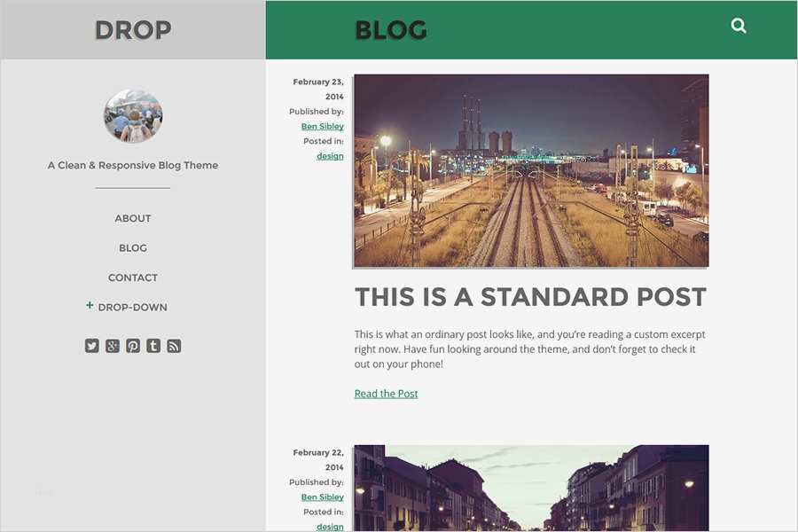This screenshot has width=798, height=532.
Task: Click the This Is A Standard Post title
Action: (x=530, y=297)
